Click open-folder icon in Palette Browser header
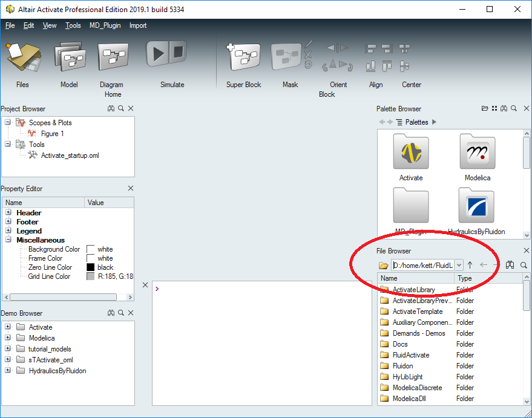This screenshot has height=418, width=532. pyautogui.click(x=485, y=108)
